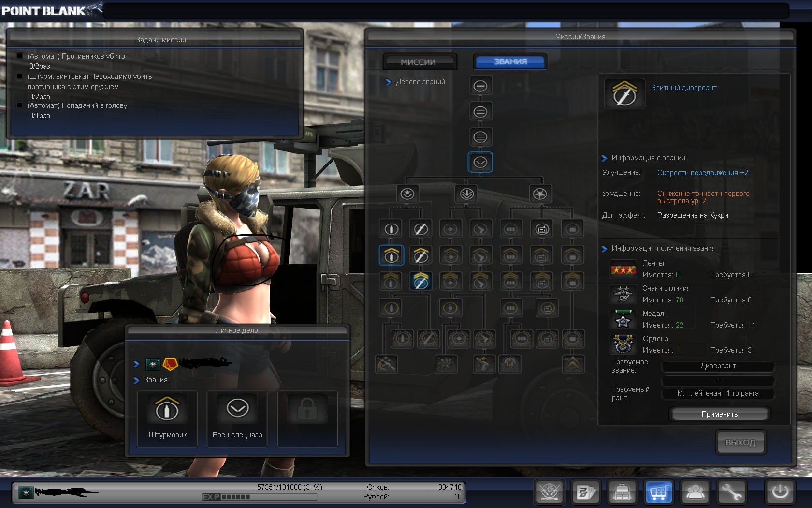Click the Информация получения звания heading
Viewport: 812px width, 508px height.
coord(664,249)
